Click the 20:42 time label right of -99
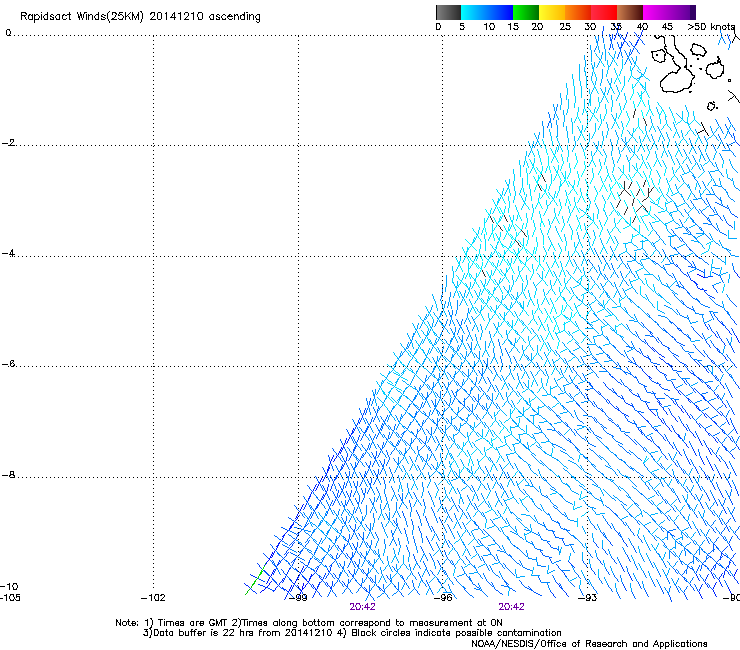The image size is (740, 650). click(x=362, y=607)
